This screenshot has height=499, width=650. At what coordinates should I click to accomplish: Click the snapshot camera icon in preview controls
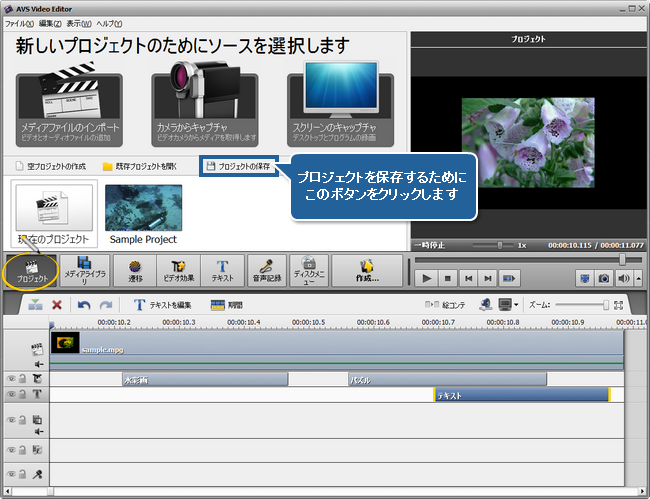[x=602, y=277]
